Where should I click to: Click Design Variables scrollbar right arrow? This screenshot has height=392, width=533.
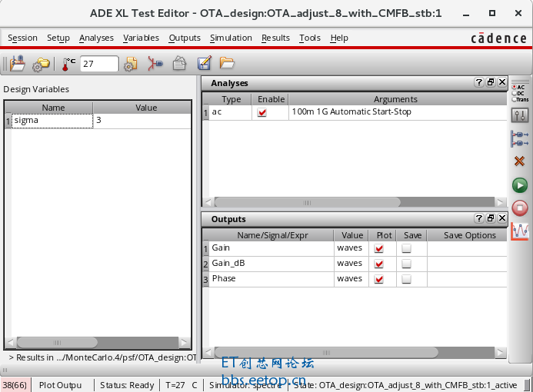click(185, 342)
